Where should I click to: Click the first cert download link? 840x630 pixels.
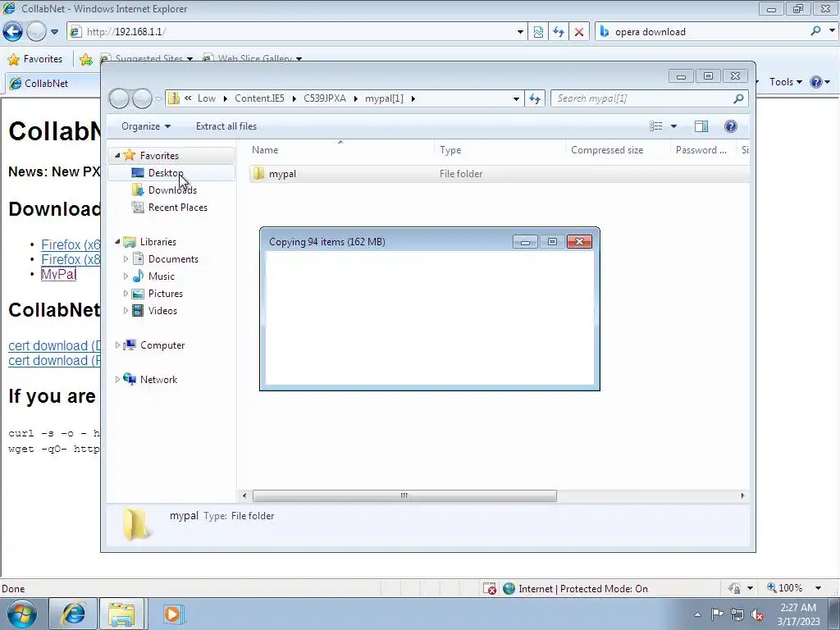pyautogui.click(x=54, y=345)
